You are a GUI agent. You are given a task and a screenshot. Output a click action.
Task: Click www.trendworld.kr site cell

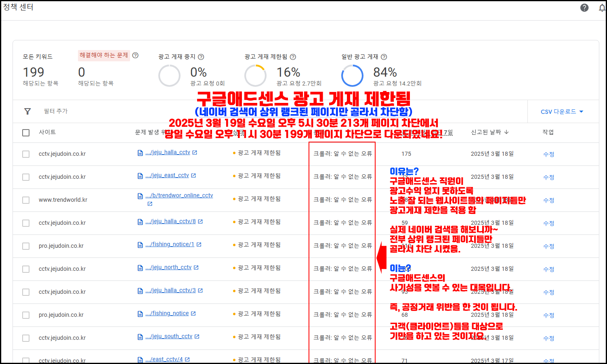[x=63, y=200]
